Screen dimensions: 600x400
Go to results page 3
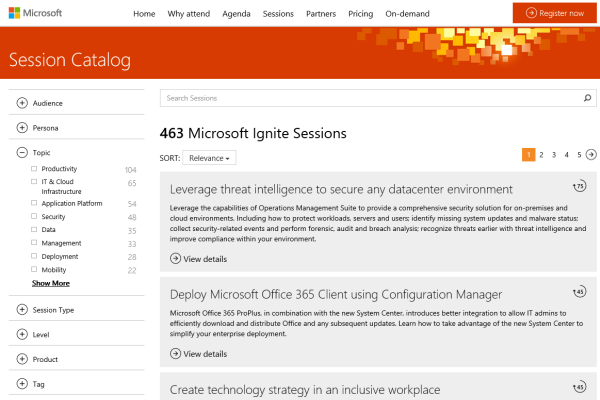(x=553, y=154)
